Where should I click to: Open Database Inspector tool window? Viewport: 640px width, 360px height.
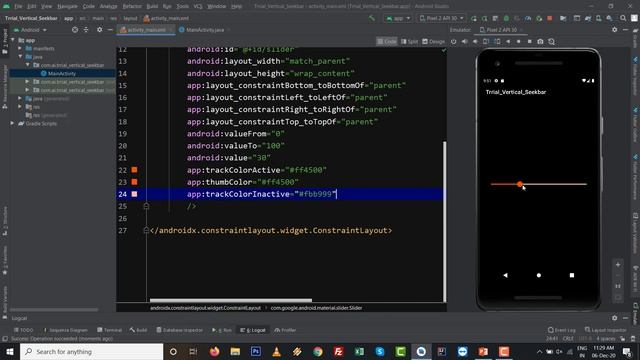pyautogui.click(x=180, y=330)
